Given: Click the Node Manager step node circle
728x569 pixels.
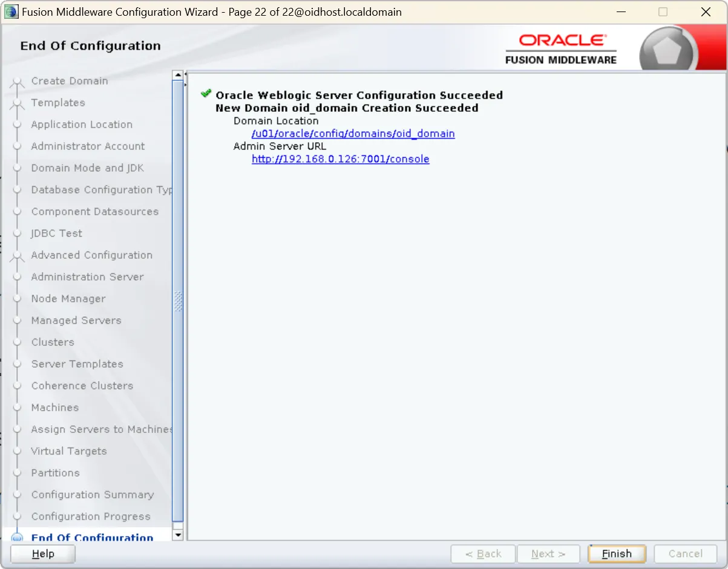Looking at the screenshot, I should tap(17, 299).
